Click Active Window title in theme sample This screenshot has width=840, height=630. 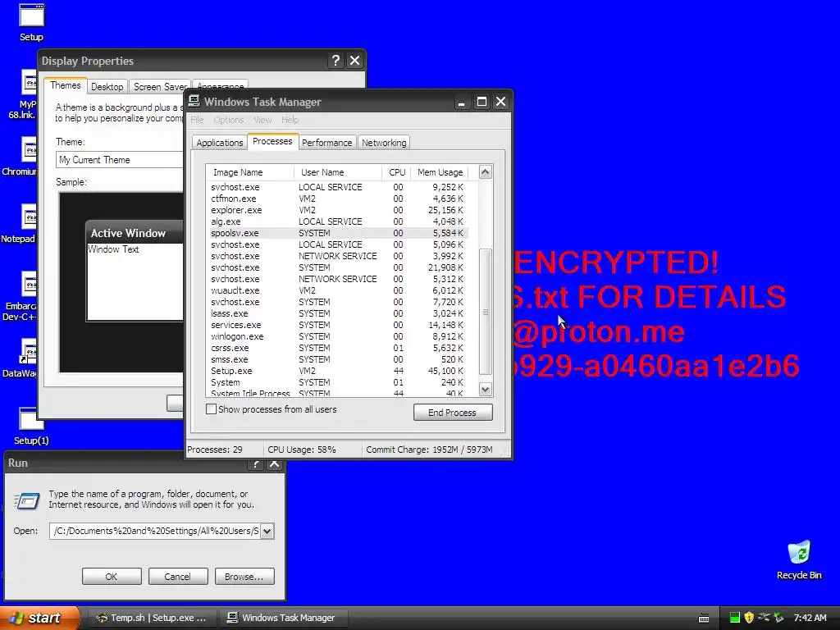[x=129, y=233]
